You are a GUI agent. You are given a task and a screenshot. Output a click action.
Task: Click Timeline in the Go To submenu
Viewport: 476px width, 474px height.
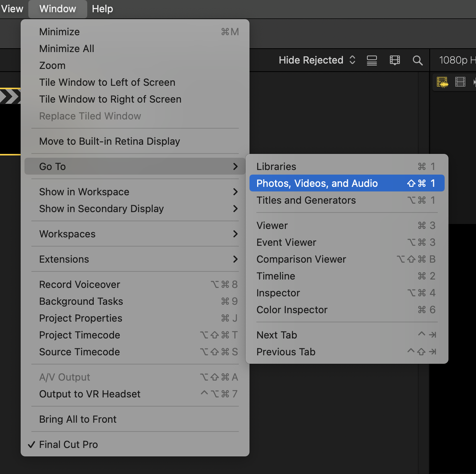point(275,276)
